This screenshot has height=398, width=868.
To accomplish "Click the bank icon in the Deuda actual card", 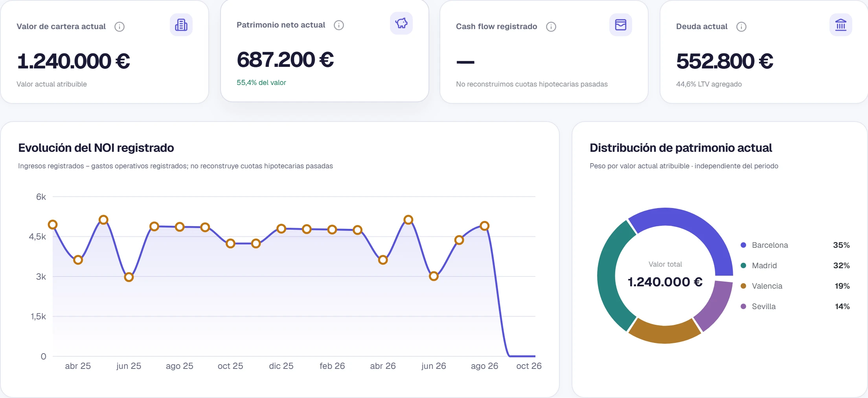I will click(841, 25).
